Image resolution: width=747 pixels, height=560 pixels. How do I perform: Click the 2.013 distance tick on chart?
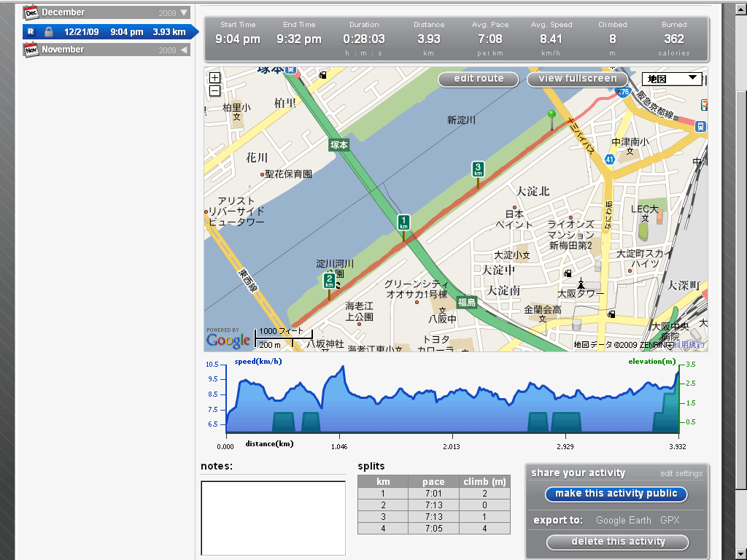451,447
